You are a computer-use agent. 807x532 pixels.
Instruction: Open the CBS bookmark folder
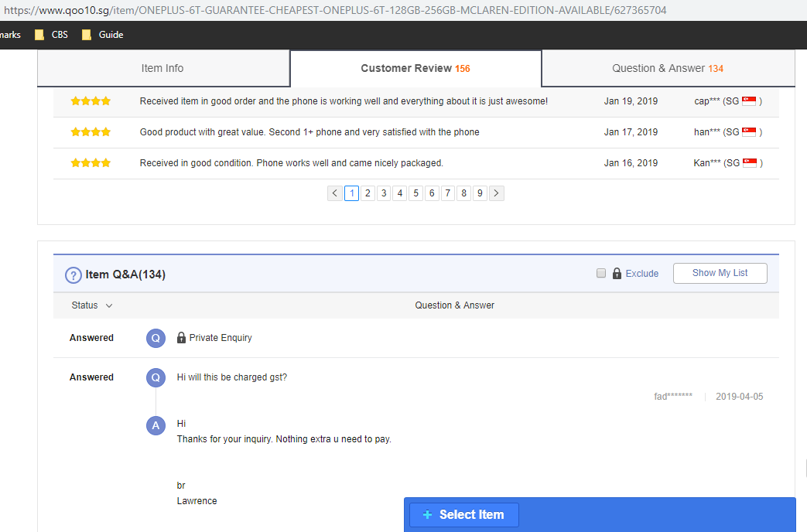(x=51, y=35)
